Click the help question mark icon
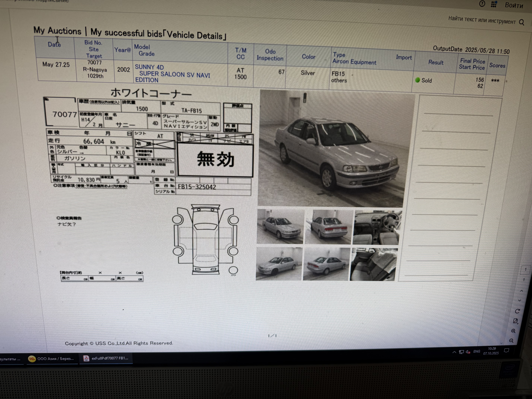The height and width of the screenshot is (399, 532). [x=482, y=4]
